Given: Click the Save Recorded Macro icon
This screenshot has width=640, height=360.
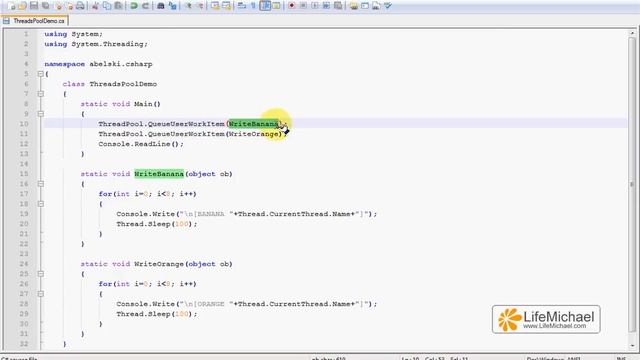Looking at the screenshot, I should (338, 6).
